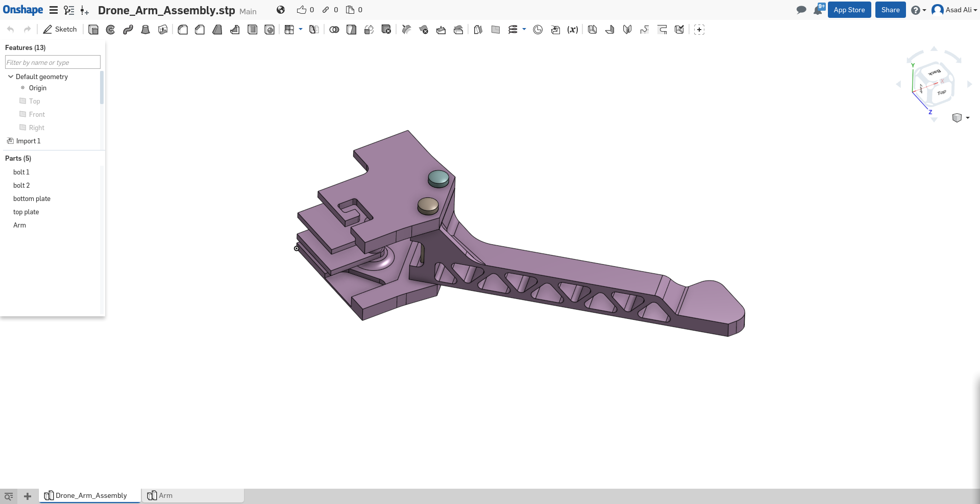The width and height of the screenshot is (980, 504).
Task: Expand the pattern tools dropdown arrow
Action: (x=301, y=29)
